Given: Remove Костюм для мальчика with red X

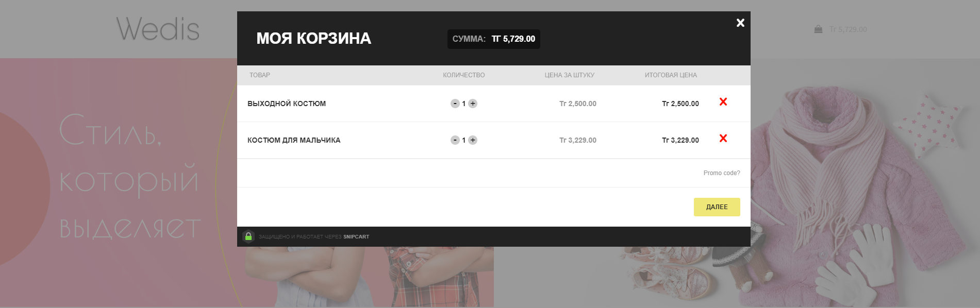Looking at the screenshot, I should click(723, 139).
